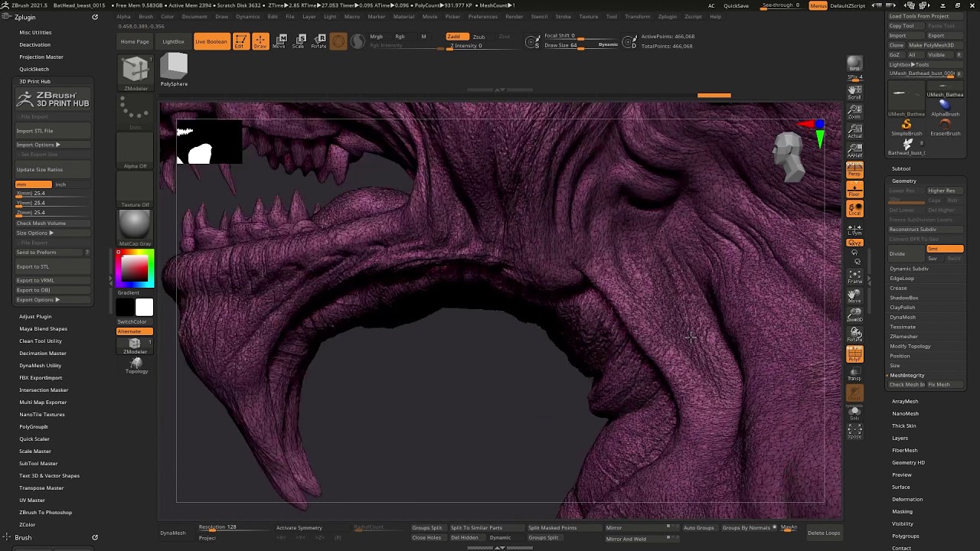Toggle the Floor grid
980x551 pixels.
[854, 189]
